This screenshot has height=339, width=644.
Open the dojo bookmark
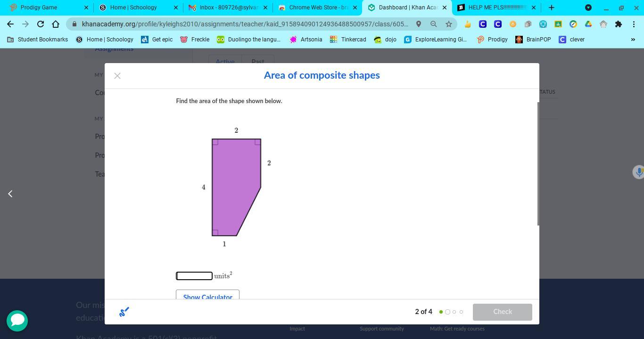(x=385, y=40)
